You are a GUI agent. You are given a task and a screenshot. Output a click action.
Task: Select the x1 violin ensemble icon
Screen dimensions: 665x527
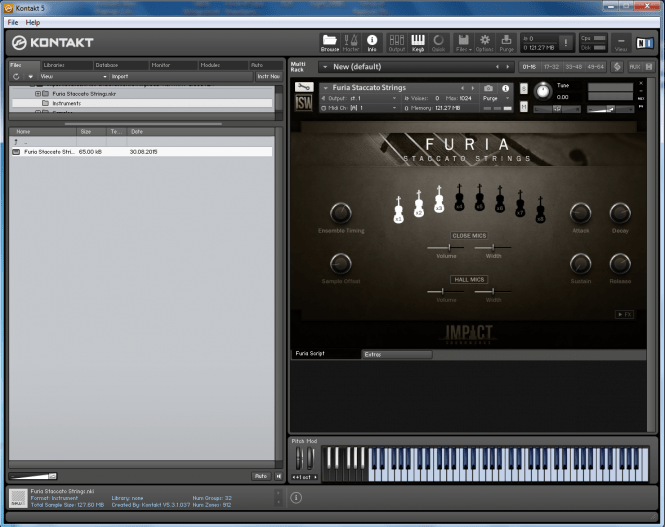coord(398,209)
